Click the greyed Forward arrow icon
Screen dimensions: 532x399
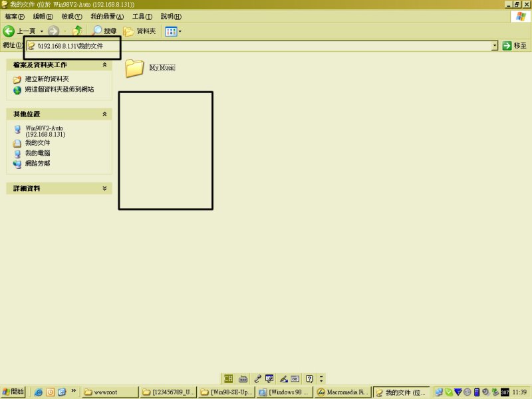click(53, 31)
